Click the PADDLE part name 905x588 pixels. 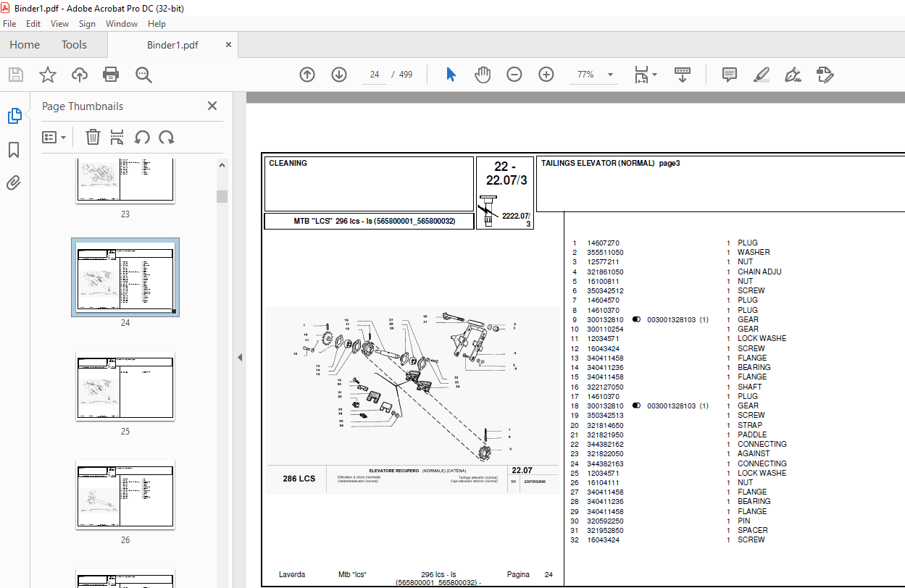(x=752, y=434)
